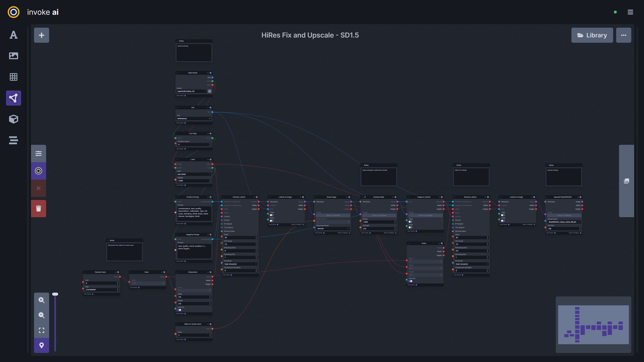Click the fit view icon
The width and height of the screenshot is (644, 362).
click(x=42, y=330)
